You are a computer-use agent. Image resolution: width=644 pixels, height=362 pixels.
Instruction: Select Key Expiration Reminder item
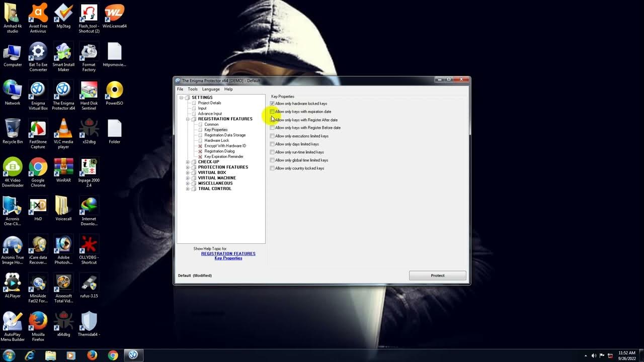pos(224,156)
